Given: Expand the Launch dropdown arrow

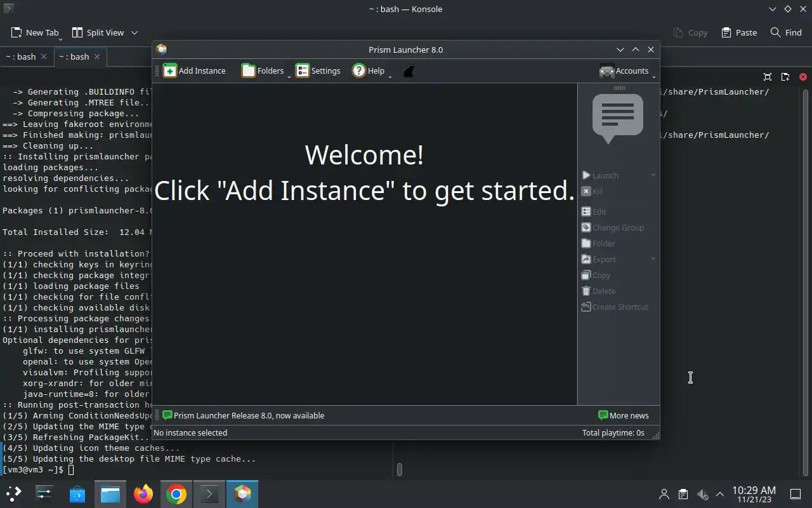Looking at the screenshot, I should coord(653,175).
